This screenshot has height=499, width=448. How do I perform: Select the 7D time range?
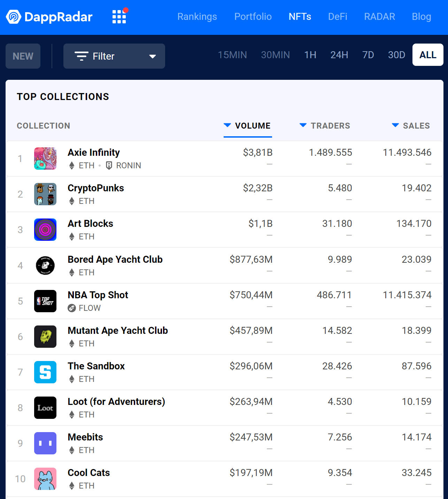coord(368,55)
